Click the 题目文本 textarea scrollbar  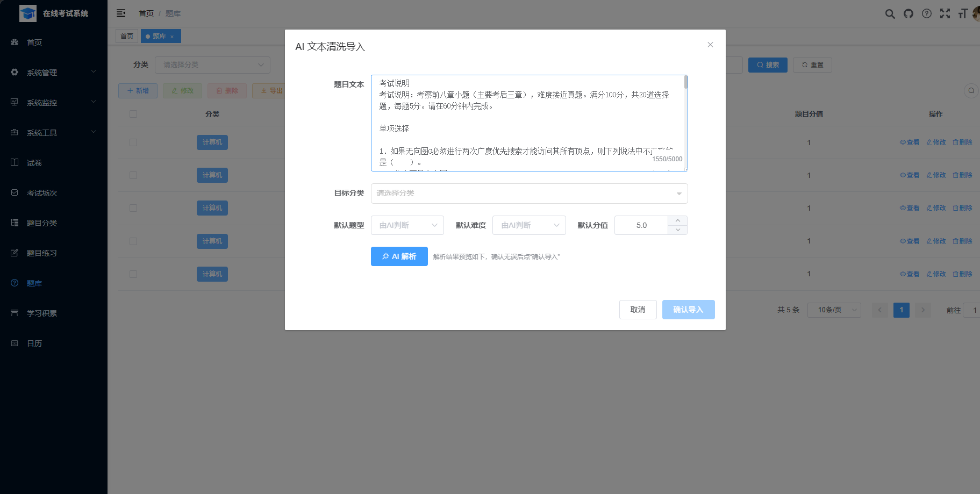pos(686,82)
